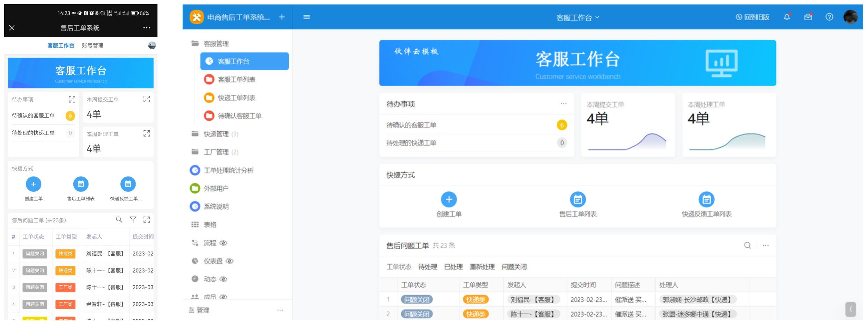The image size is (868, 327).
Task: Click 回到旧版 link in header
Action: click(x=752, y=17)
